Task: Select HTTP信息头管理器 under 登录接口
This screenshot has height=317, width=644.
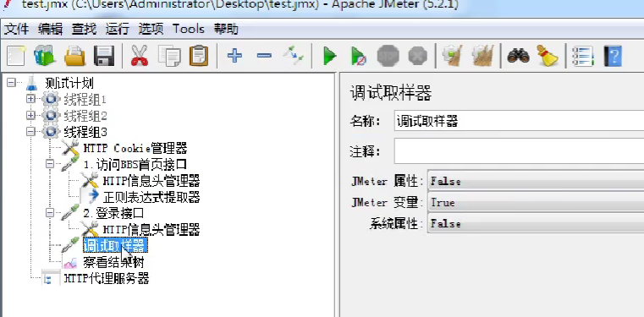Action: [151, 229]
